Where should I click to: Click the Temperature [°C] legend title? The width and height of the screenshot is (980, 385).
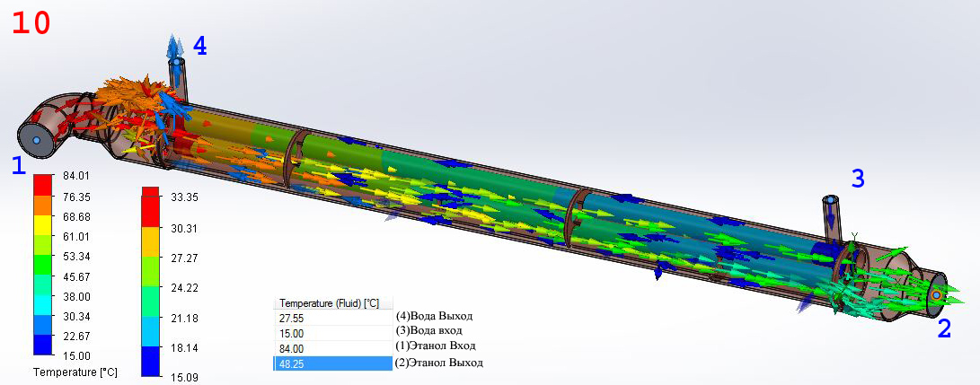pos(75,372)
